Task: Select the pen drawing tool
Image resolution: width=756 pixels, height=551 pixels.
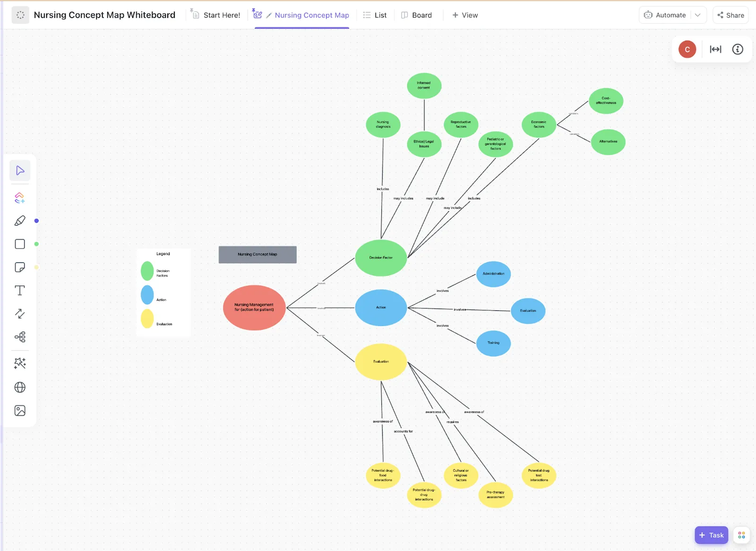Action: (x=20, y=221)
